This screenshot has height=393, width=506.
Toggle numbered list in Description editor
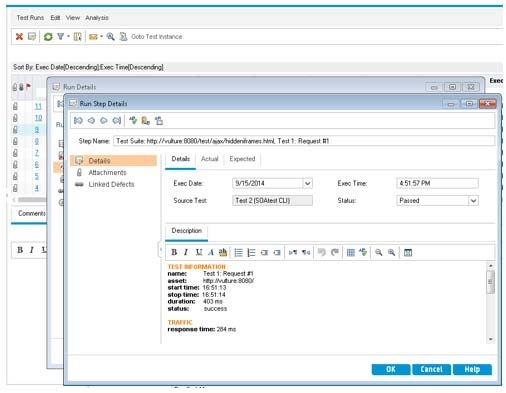251,252
